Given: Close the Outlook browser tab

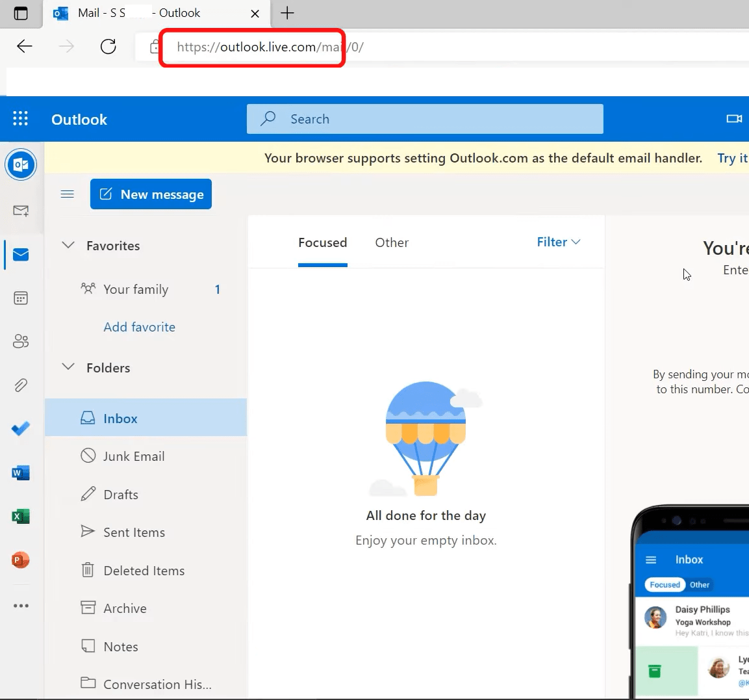Looking at the screenshot, I should tap(255, 14).
